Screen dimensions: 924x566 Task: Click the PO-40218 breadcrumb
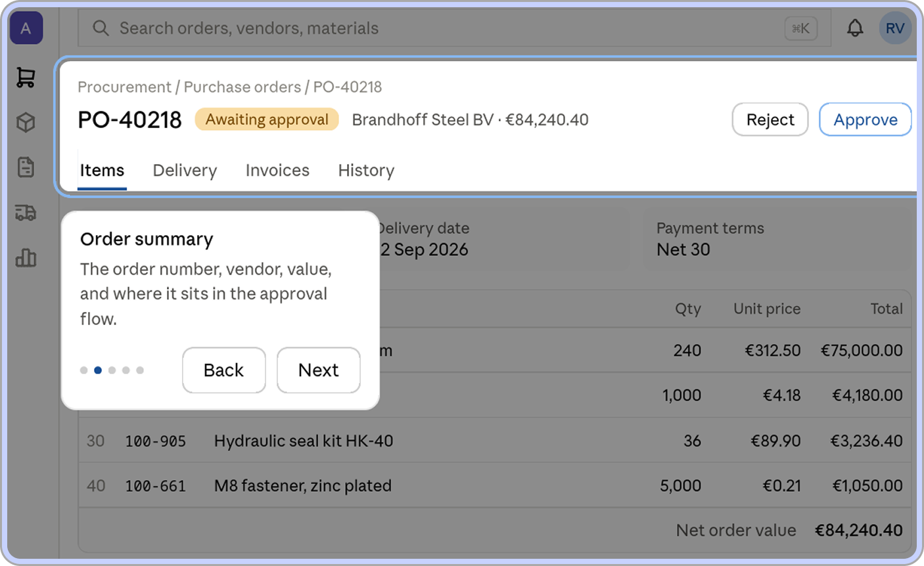pos(347,87)
